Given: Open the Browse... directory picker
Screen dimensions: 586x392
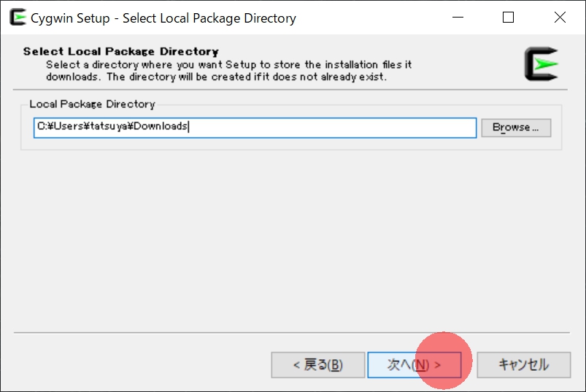Looking at the screenshot, I should [516, 128].
